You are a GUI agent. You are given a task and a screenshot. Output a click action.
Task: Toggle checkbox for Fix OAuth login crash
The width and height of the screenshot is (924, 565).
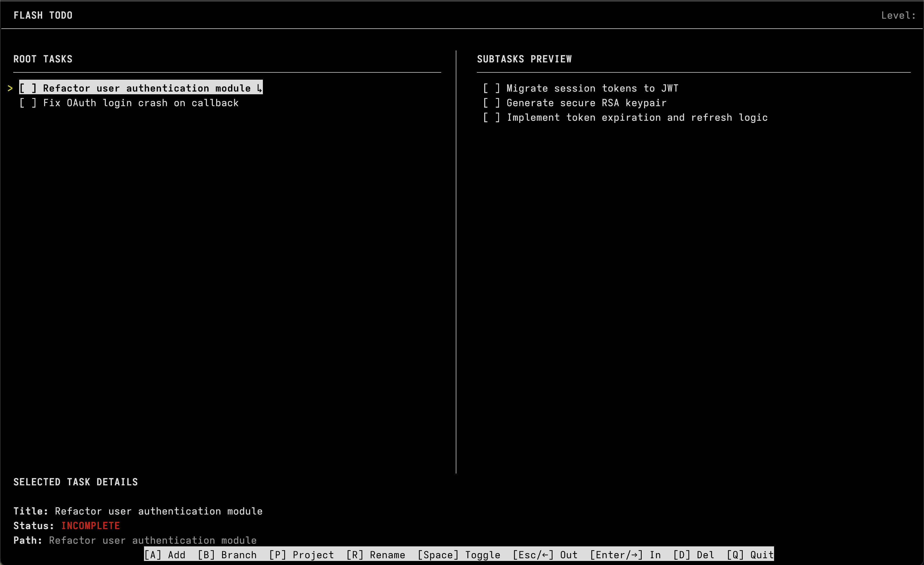(x=28, y=103)
